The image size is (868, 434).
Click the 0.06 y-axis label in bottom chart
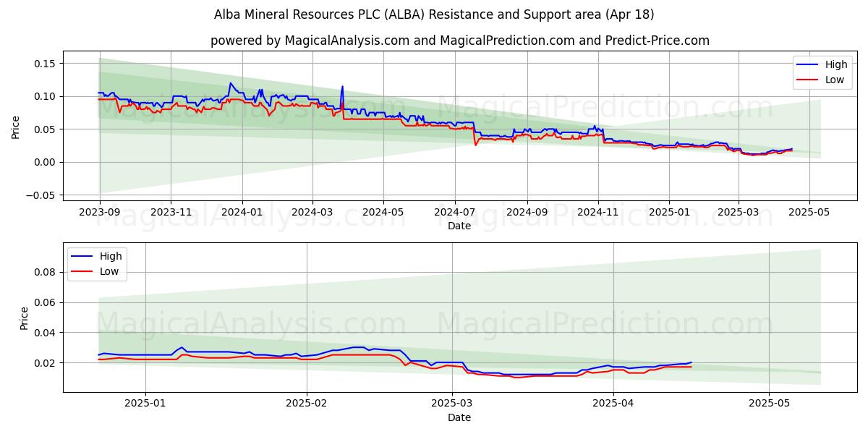point(46,302)
